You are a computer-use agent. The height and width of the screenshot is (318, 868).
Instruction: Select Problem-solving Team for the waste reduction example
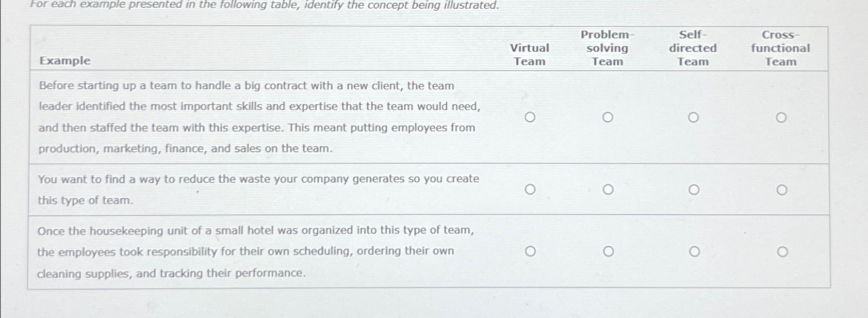pos(609,190)
